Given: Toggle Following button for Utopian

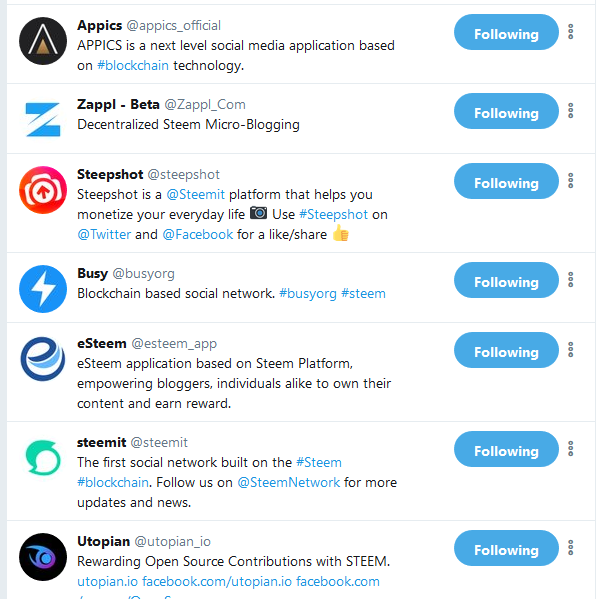Looking at the screenshot, I should (506, 548).
